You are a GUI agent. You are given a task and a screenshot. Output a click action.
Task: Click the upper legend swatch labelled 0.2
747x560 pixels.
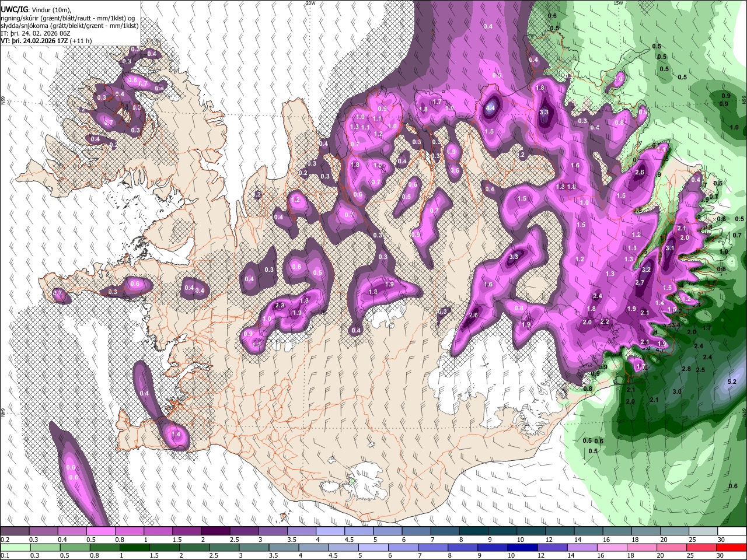pos(15,531)
